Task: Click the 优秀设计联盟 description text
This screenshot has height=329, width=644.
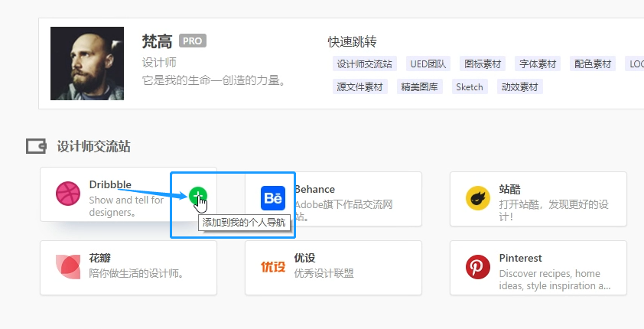Action: 324,274
